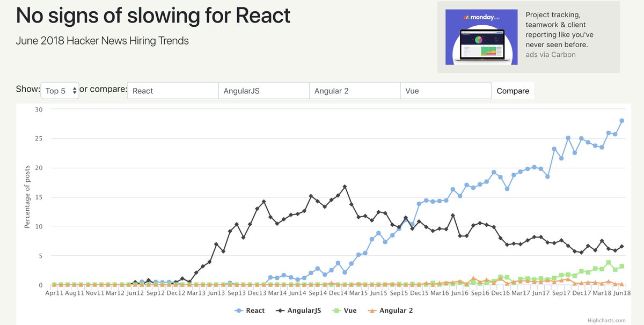Toggle the React series in legend

[x=250, y=311]
